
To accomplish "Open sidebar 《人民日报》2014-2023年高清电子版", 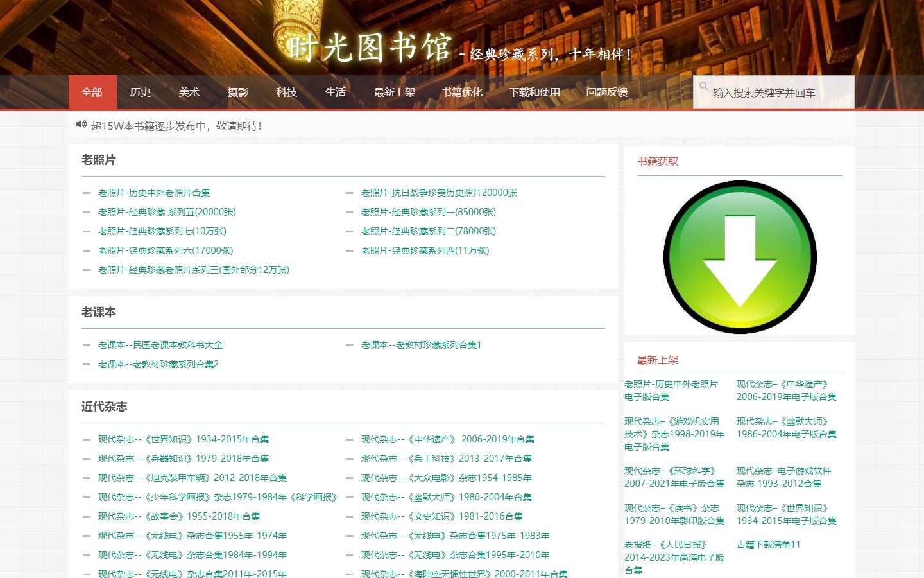I will pyautogui.click(x=674, y=557).
